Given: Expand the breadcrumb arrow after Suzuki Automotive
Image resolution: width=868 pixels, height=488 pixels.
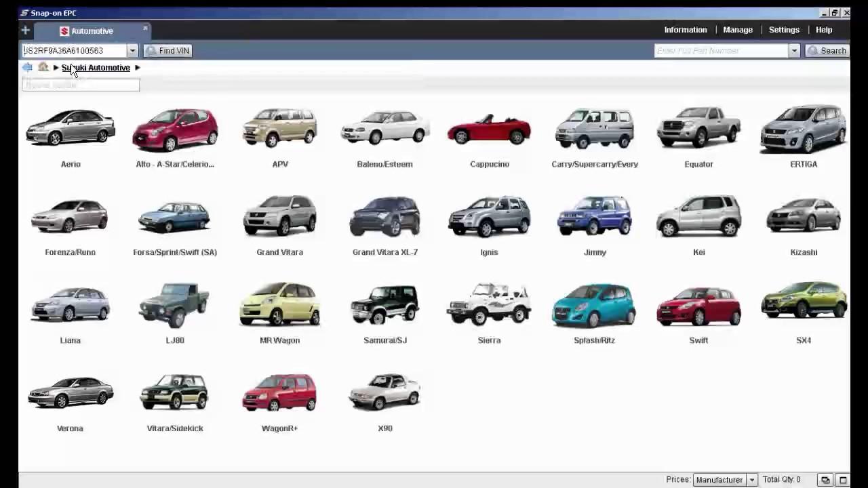Looking at the screenshot, I should (137, 67).
